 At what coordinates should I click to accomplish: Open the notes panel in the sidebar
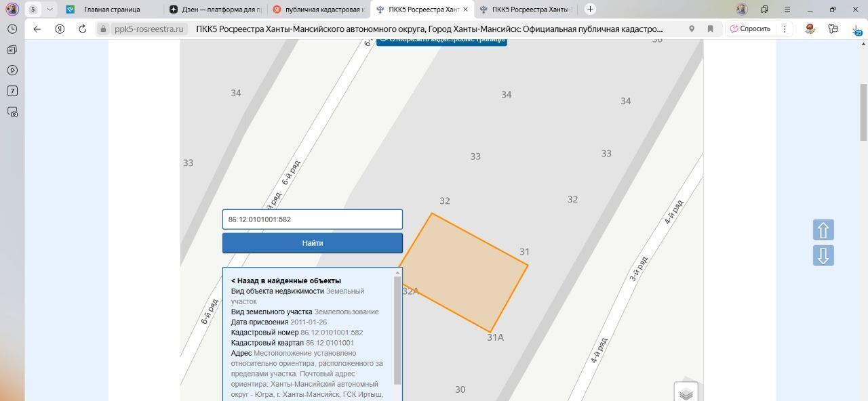12,49
